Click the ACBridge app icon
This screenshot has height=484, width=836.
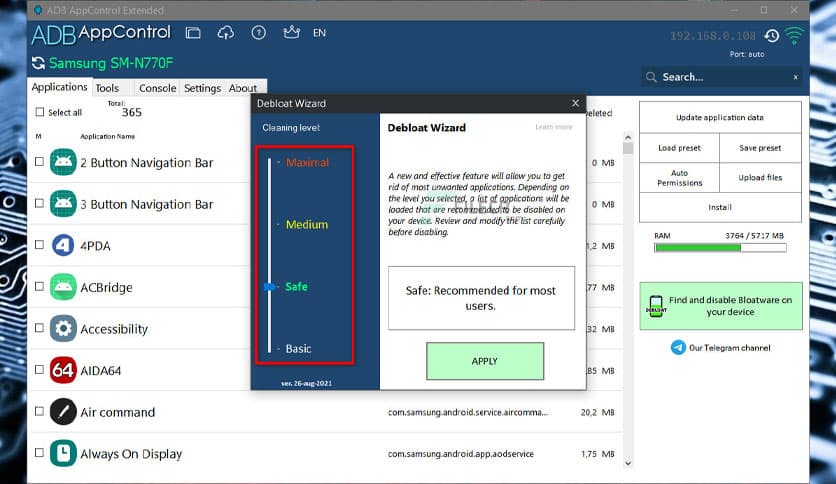pyautogui.click(x=63, y=287)
